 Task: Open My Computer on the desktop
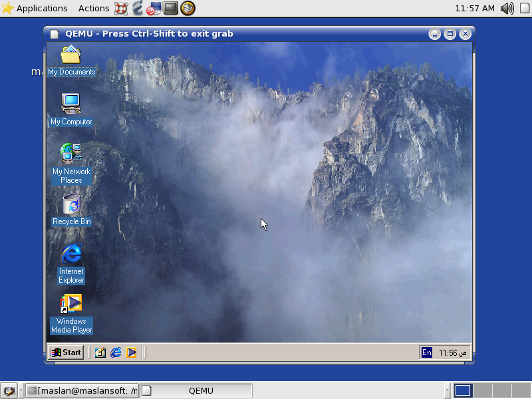pos(71,104)
